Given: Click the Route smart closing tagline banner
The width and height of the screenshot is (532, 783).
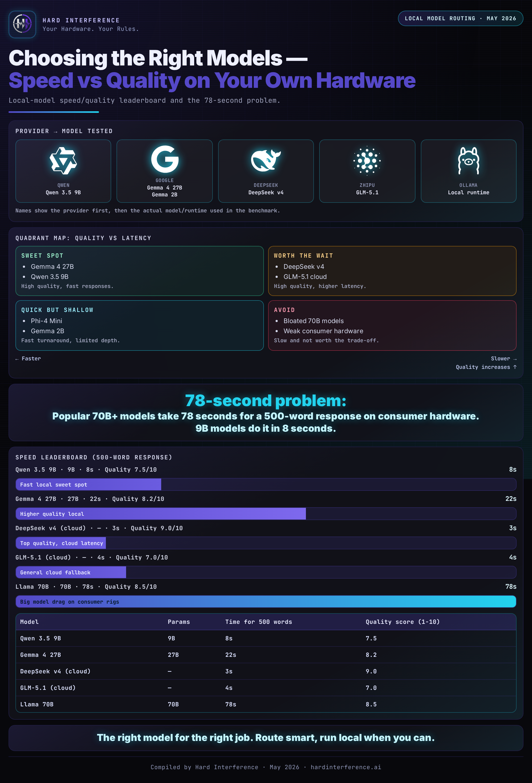Looking at the screenshot, I should click(266, 738).
